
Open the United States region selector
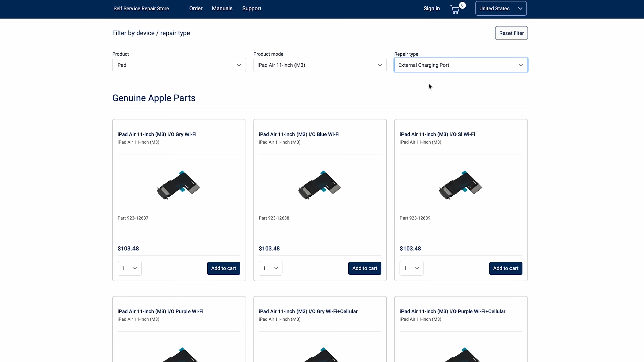coord(500,9)
